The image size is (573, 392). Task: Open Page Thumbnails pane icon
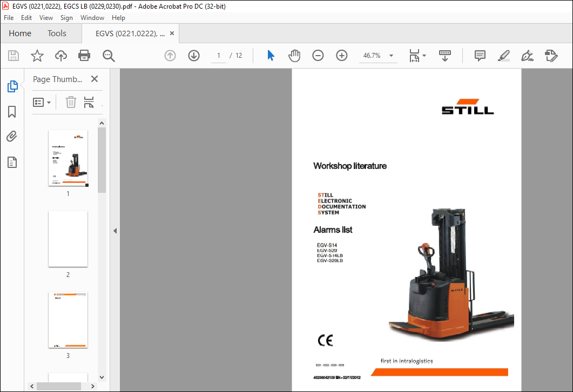[12, 86]
